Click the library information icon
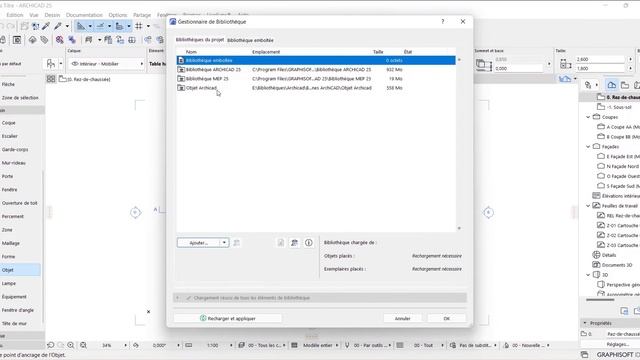Viewport: 640px width, 360px height. click(x=309, y=243)
